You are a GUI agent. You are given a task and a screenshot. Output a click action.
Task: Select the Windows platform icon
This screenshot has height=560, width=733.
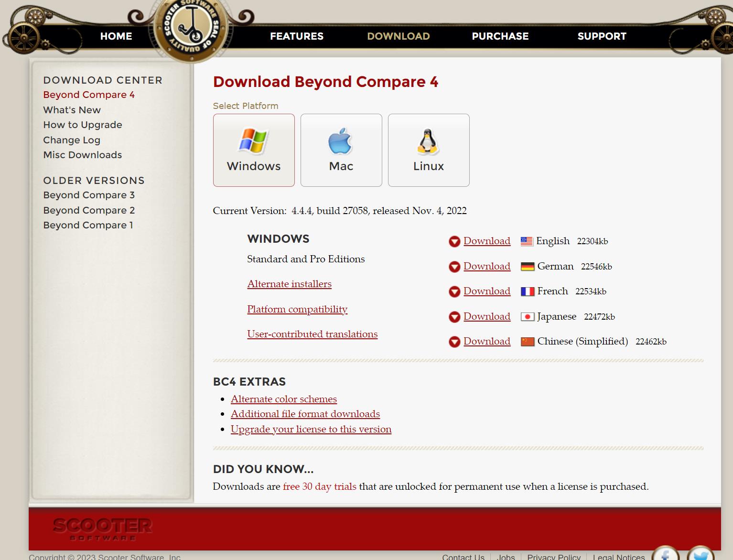click(x=253, y=141)
